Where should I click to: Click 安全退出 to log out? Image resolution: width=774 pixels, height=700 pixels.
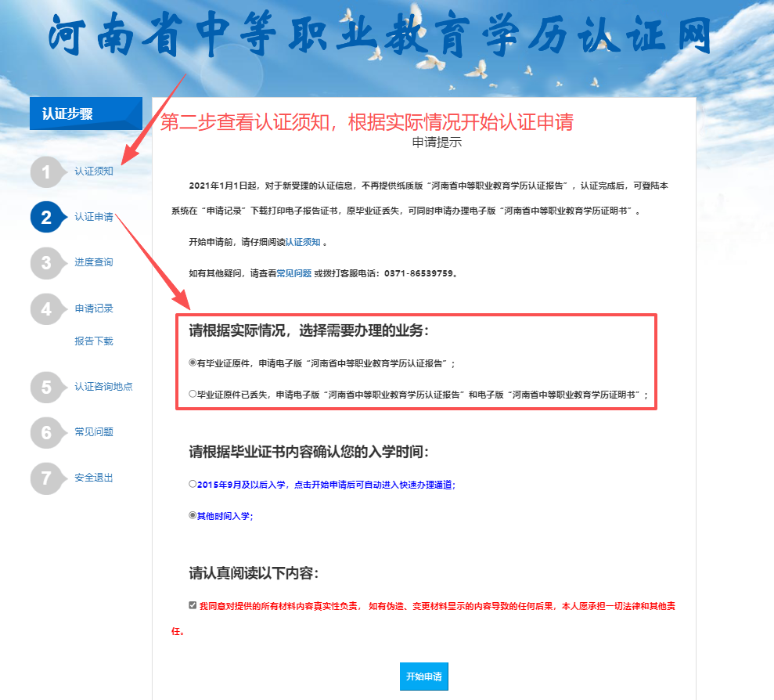click(x=94, y=478)
